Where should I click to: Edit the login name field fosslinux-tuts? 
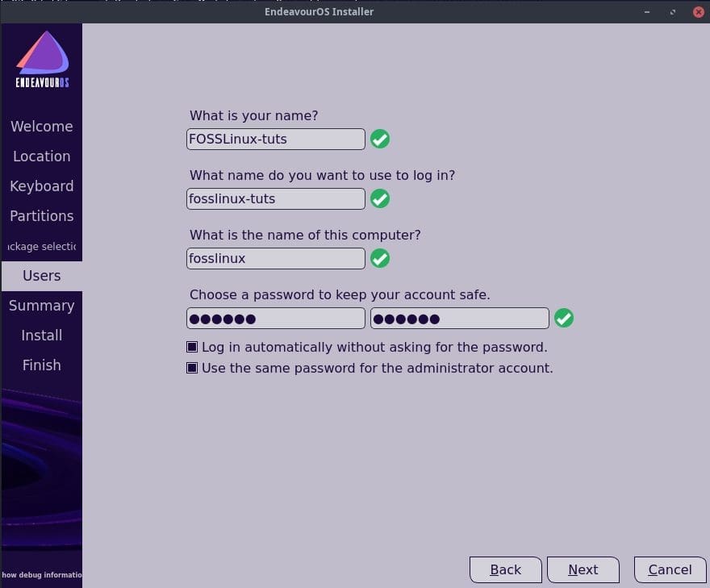pyautogui.click(x=276, y=198)
